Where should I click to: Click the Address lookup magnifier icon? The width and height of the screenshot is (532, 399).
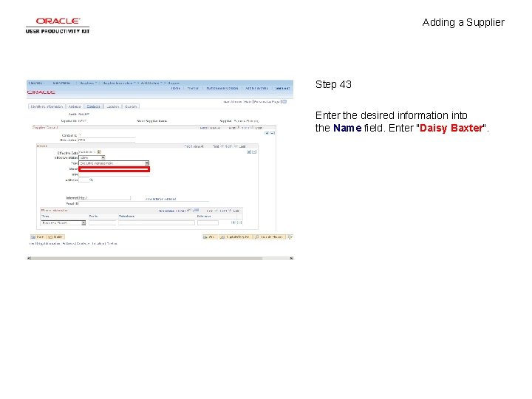[x=92, y=180]
